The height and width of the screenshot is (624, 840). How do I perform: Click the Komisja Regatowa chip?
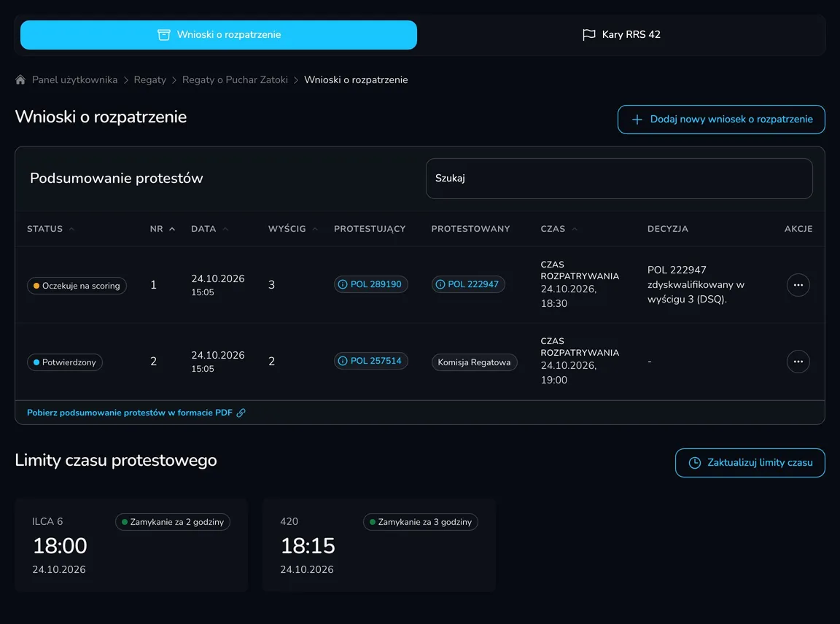click(x=474, y=362)
